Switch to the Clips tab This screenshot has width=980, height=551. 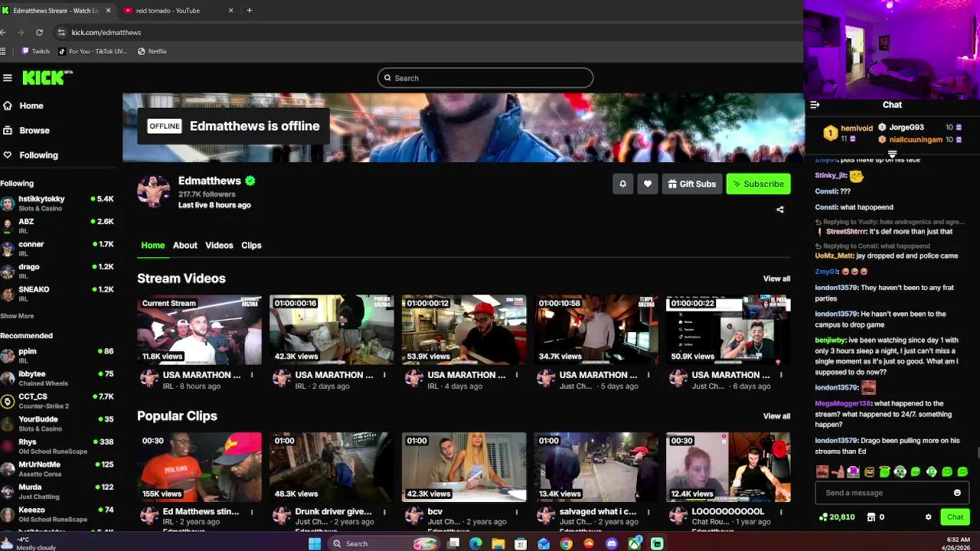click(251, 245)
